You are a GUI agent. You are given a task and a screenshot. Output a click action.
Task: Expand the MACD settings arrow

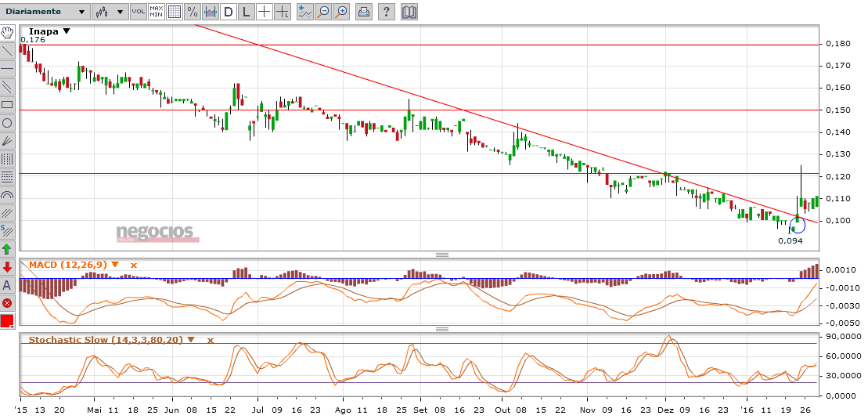click(115, 265)
